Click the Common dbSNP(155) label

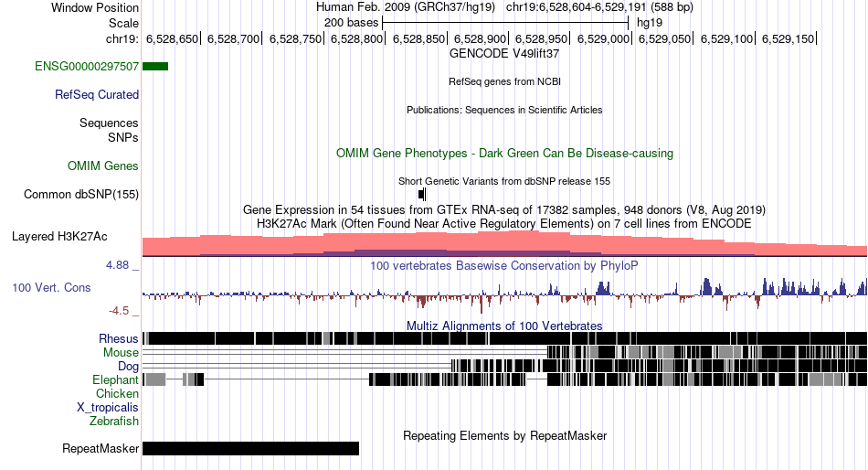tap(81, 195)
